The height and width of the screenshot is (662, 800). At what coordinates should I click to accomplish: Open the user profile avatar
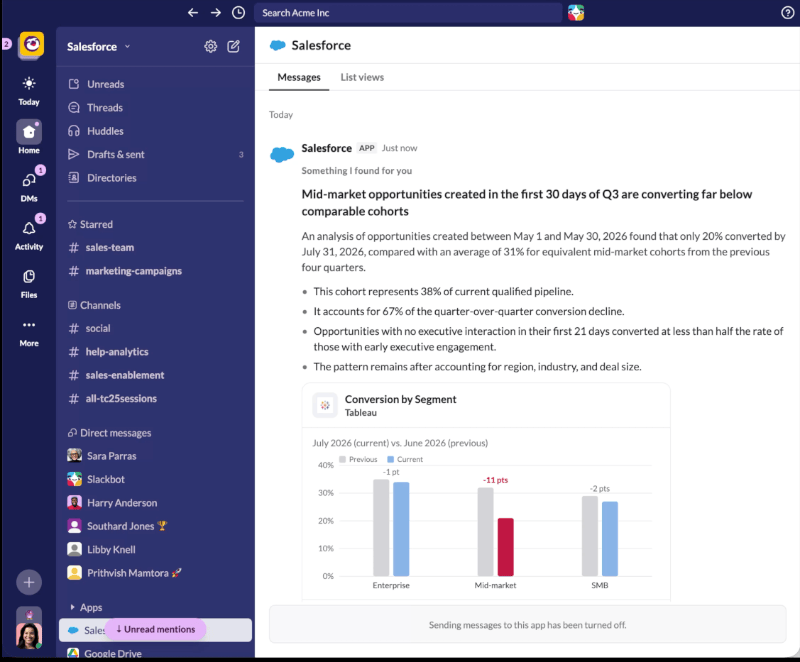click(x=29, y=635)
